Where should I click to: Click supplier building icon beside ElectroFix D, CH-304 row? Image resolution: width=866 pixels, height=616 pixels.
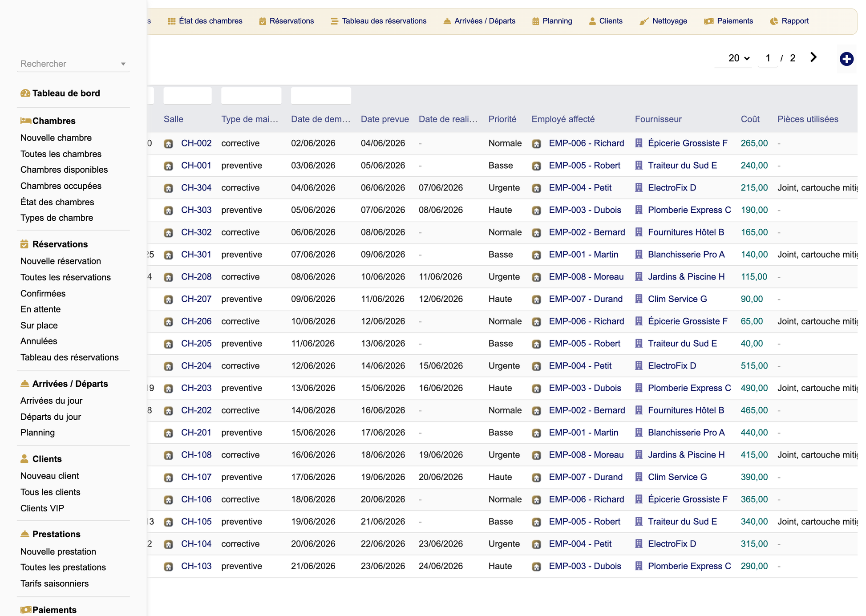pyautogui.click(x=639, y=188)
